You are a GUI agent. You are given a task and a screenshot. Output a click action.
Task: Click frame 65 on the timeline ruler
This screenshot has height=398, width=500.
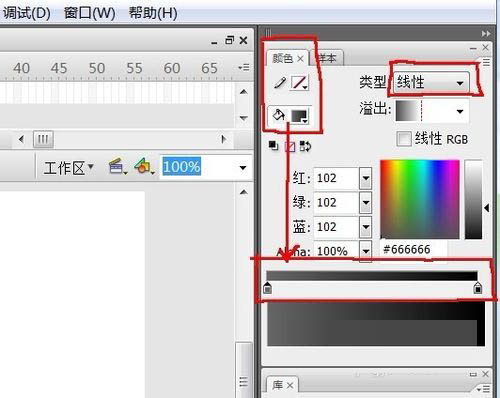tap(209, 68)
